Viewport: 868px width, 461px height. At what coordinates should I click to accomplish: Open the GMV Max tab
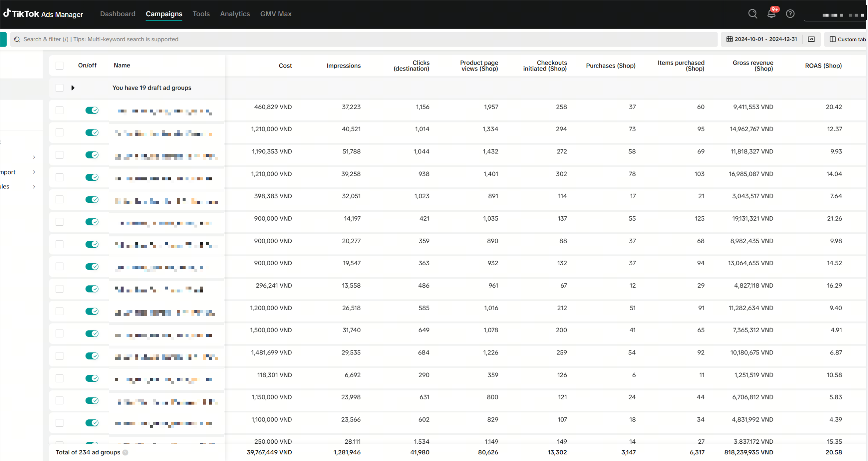coord(276,14)
